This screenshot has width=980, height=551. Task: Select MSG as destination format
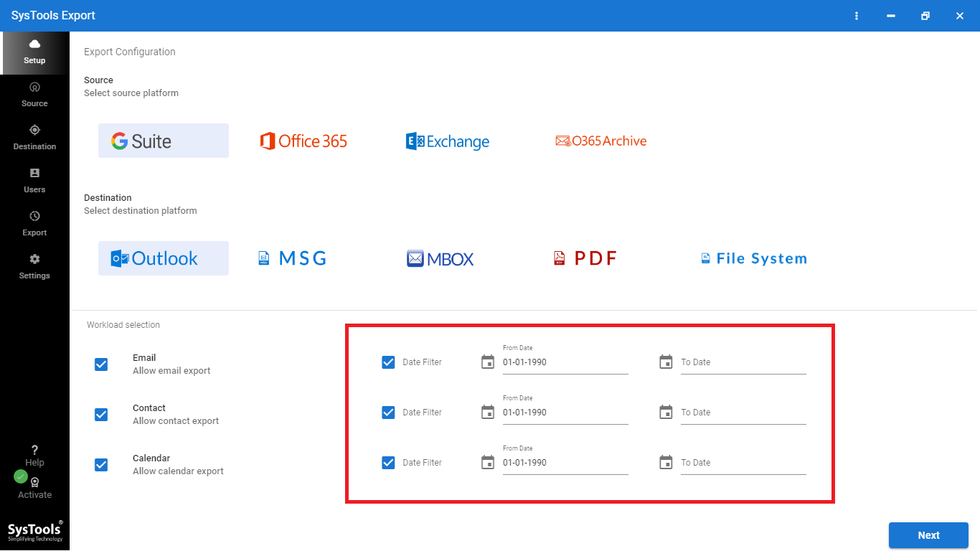point(293,258)
